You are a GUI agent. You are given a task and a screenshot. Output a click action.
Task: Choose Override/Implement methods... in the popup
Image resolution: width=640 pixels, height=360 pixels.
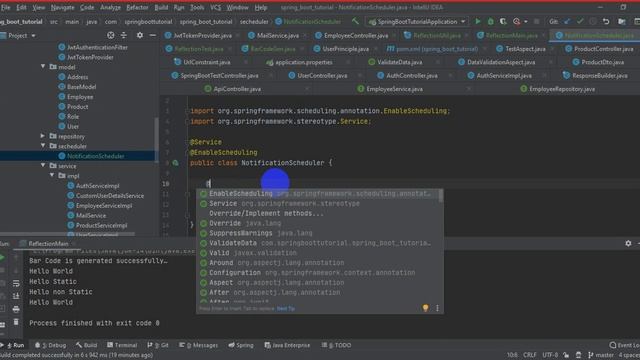click(x=320, y=213)
